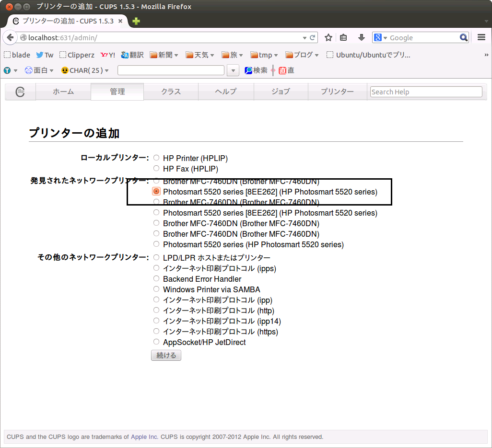Select the HP Printer (HPLIP) radio button
Screen dimensions: 492x448
coord(156,158)
